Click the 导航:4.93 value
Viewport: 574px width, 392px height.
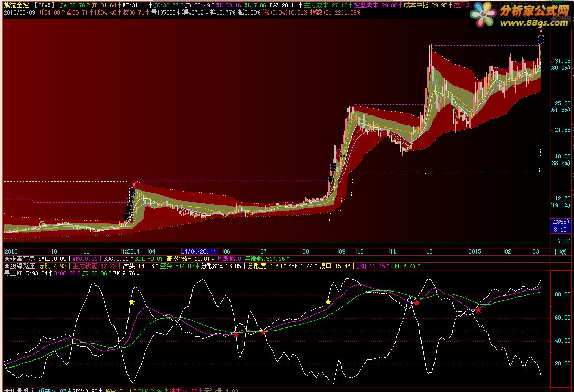53,266
